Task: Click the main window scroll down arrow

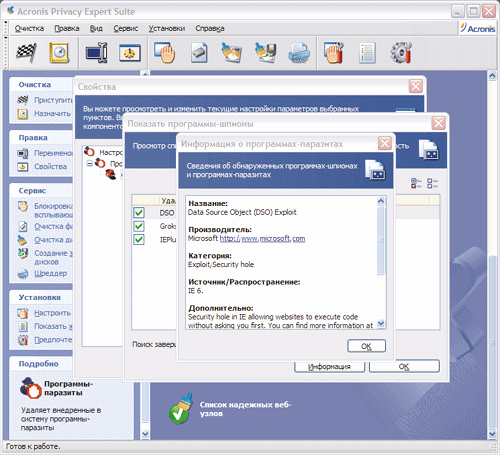Action: [x=492, y=434]
